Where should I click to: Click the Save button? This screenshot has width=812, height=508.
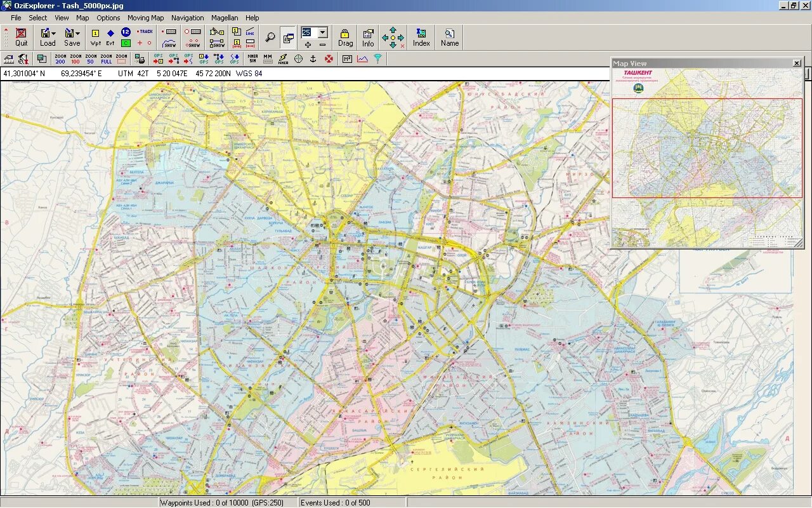pyautogui.click(x=72, y=37)
